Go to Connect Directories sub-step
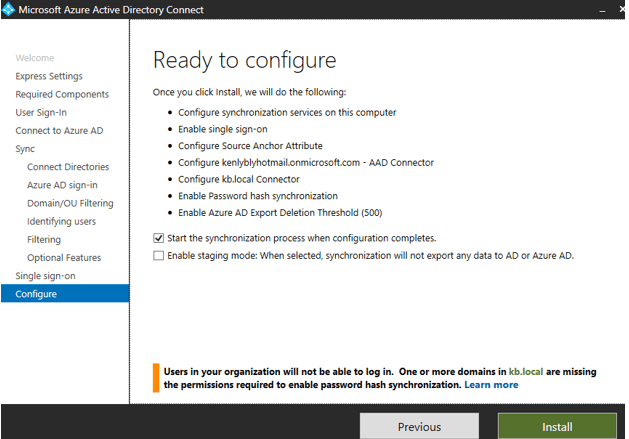 tap(68, 167)
